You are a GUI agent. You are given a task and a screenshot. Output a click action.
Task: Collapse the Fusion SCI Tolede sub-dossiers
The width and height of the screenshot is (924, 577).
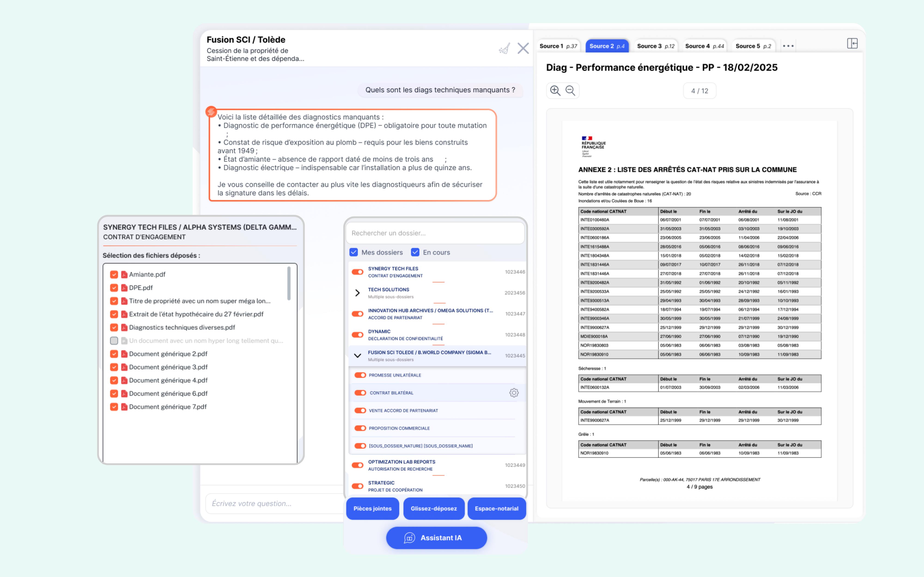[357, 356]
